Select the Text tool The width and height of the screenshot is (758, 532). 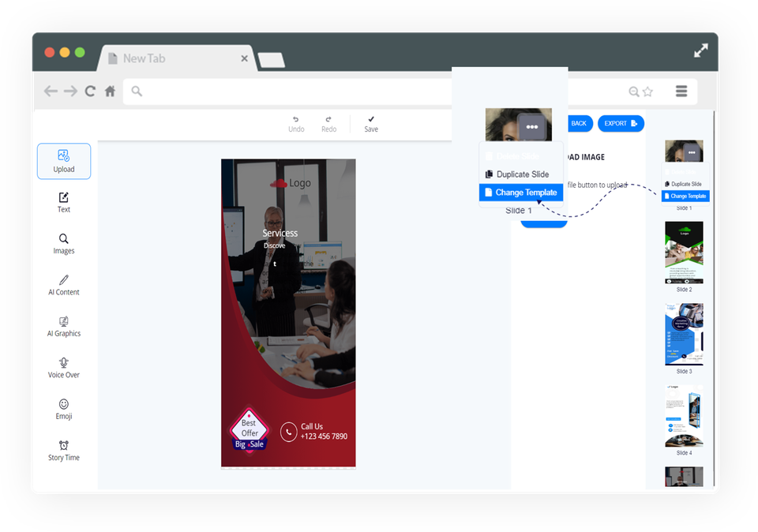pos(64,202)
